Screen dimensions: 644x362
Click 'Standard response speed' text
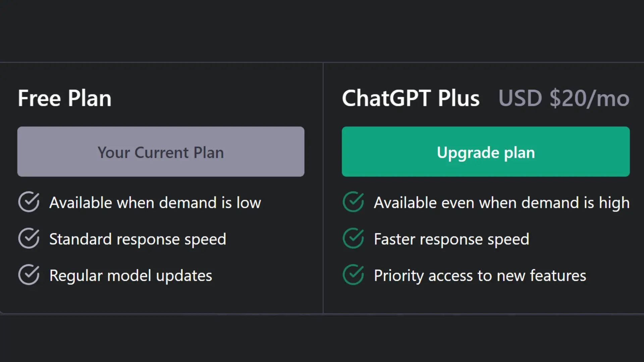(x=138, y=239)
